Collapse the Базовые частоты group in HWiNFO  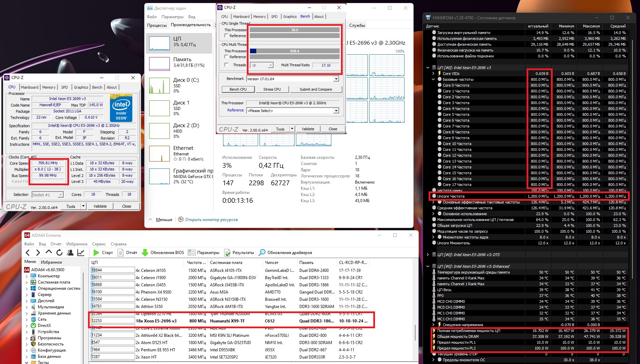[x=433, y=79]
